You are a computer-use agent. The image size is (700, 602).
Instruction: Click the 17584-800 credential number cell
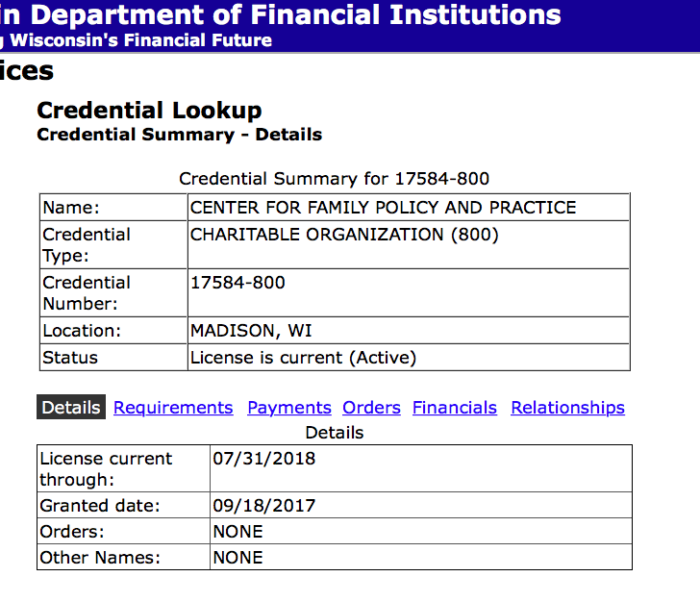click(x=237, y=283)
